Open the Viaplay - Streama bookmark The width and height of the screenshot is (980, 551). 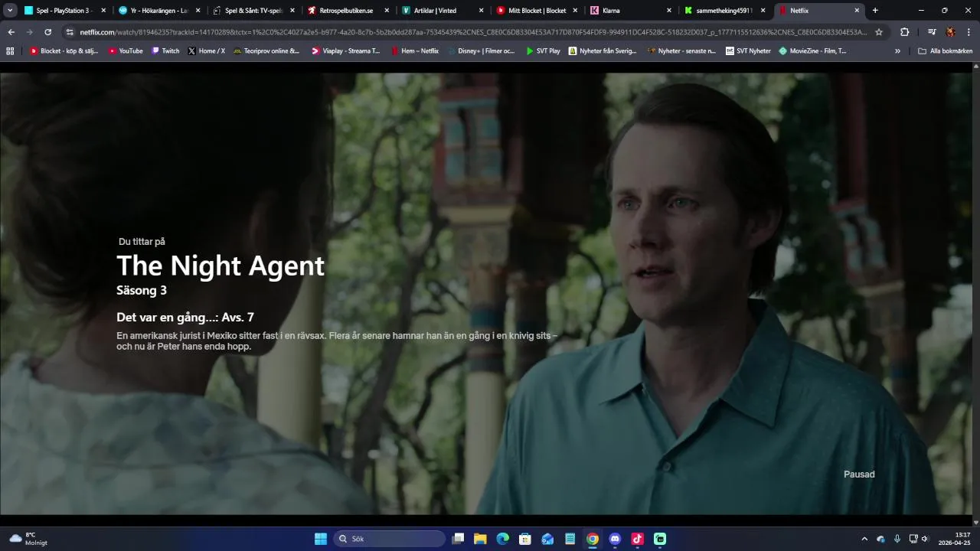click(x=345, y=51)
